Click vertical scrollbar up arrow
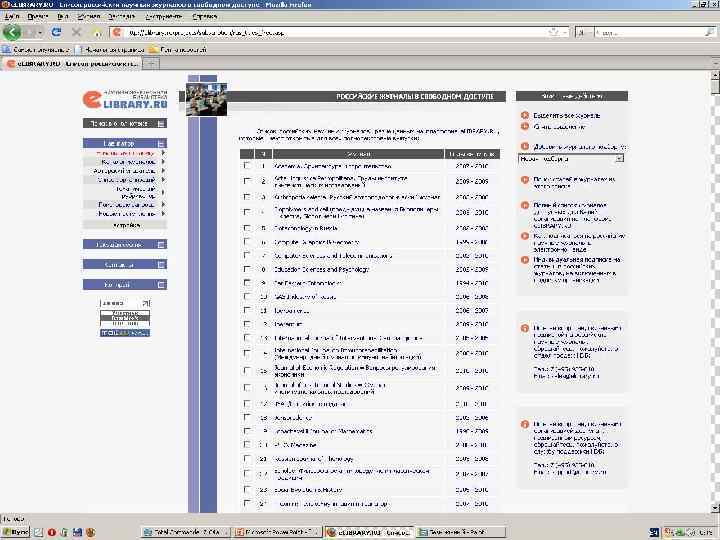 click(x=715, y=74)
